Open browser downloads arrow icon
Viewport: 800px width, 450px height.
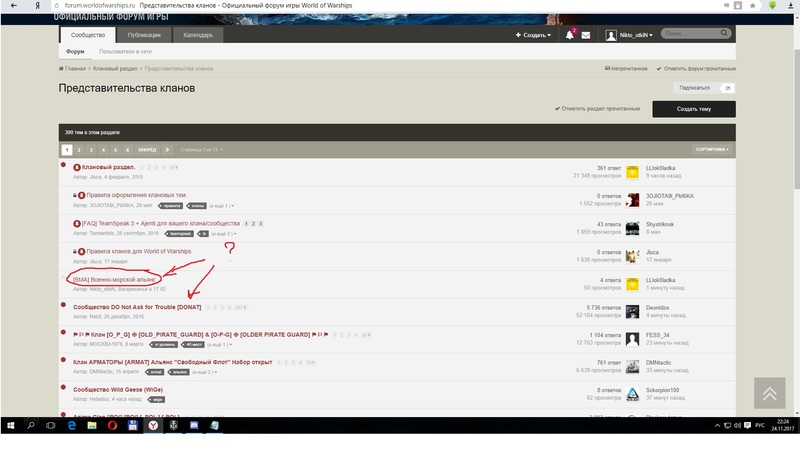click(790, 5)
